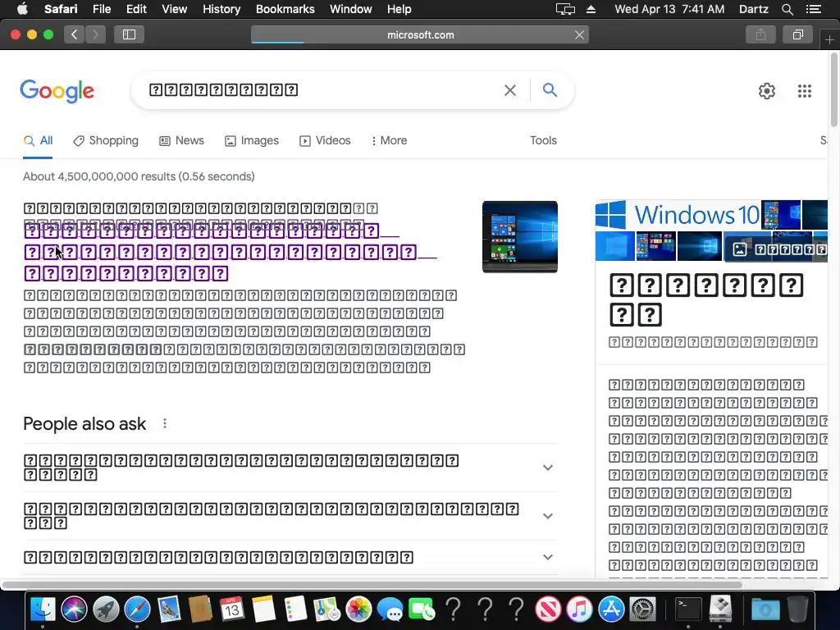
Task: Expand first People also ask question
Action: (x=290, y=468)
